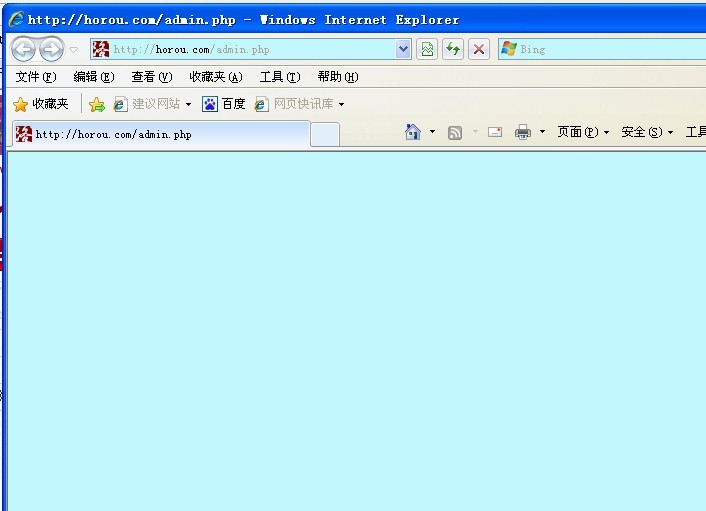Viewport: 706px width, 511px height.
Task: Refresh the page with green arrows icon
Action: coord(453,49)
